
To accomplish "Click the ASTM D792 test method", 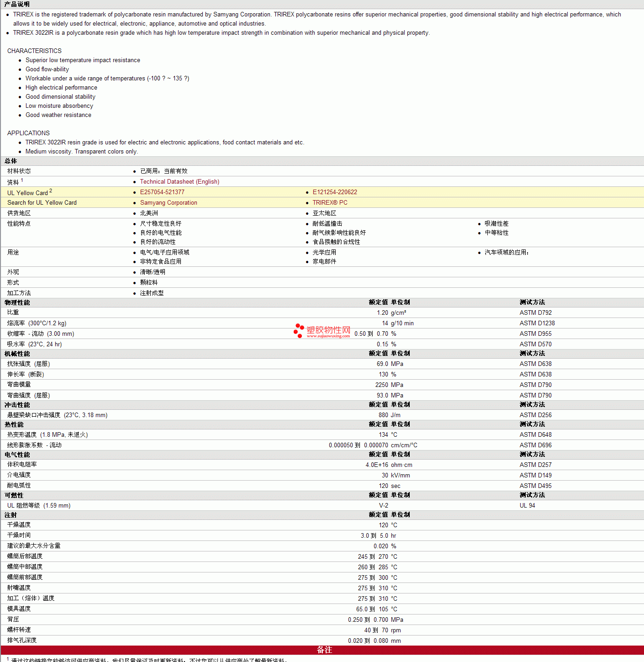I will pyautogui.click(x=536, y=313).
